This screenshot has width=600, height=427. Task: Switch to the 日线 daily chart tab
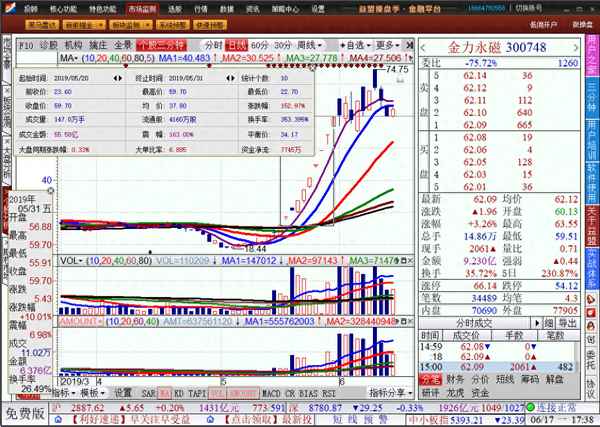click(236, 45)
